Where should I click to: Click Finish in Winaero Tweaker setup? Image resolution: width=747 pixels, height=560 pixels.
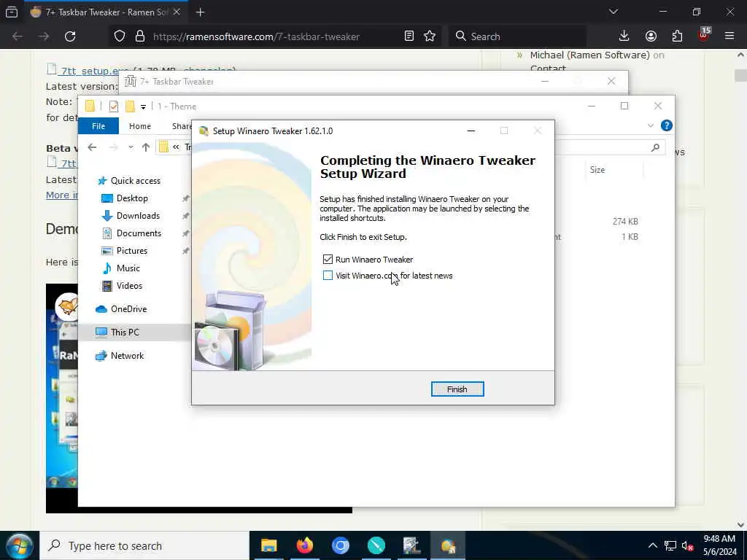tap(457, 389)
